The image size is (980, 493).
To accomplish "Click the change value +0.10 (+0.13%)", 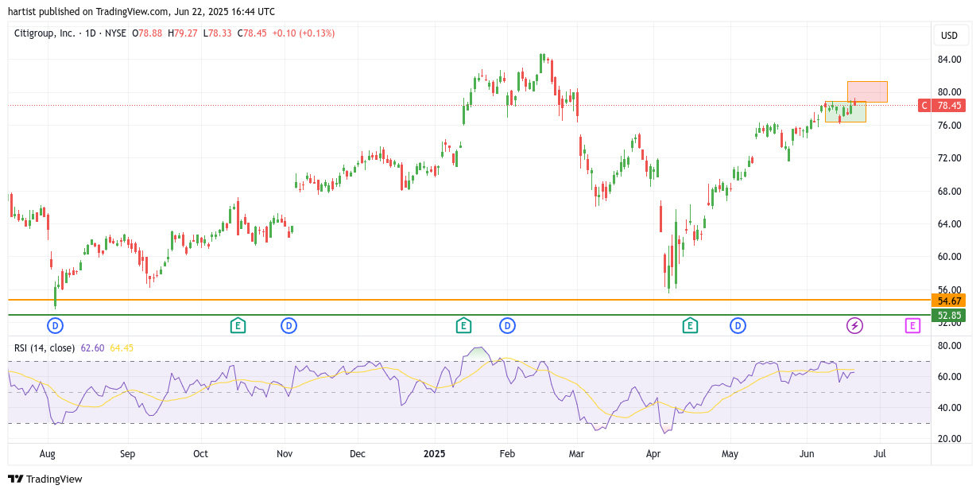I will point(304,33).
